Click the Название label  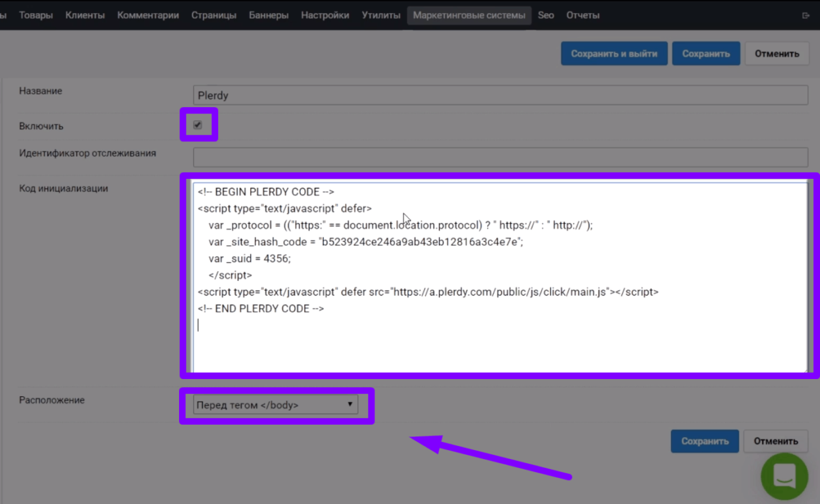click(40, 91)
